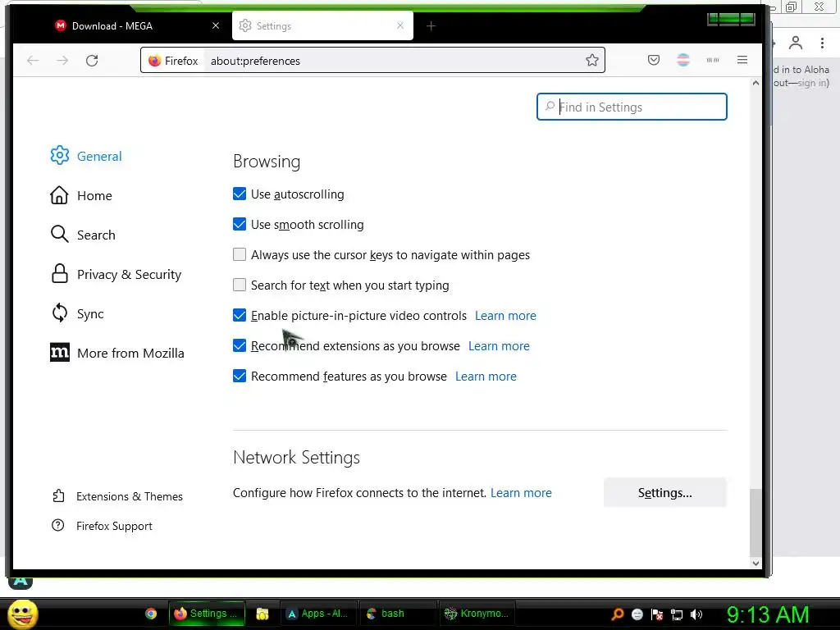Viewport: 840px width, 630px height.
Task: Switch to Kronymo... taskbar window
Action: 477,614
